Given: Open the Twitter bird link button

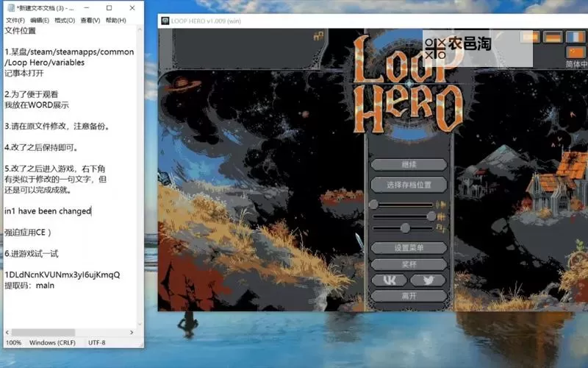Looking at the screenshot, I should [x=428, y=280].
